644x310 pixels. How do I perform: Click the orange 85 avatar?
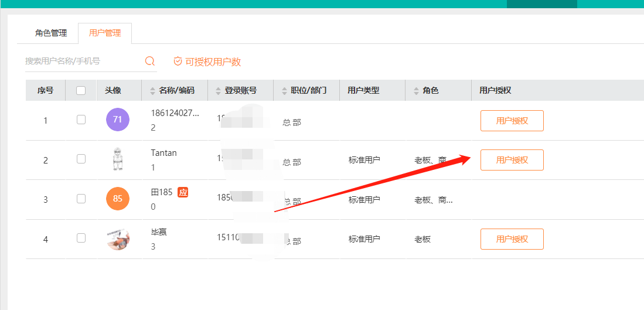(118, 199)
